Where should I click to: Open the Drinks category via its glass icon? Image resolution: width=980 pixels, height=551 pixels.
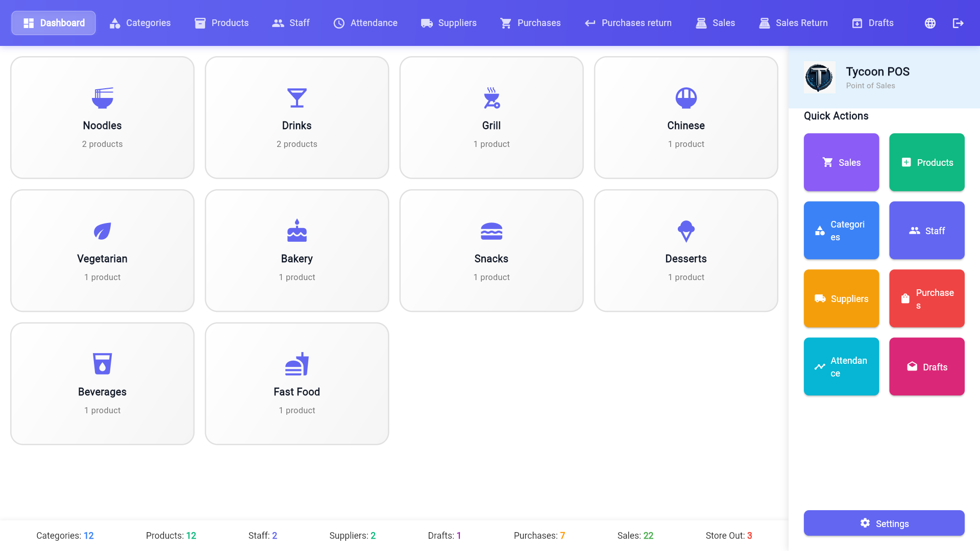297,98
